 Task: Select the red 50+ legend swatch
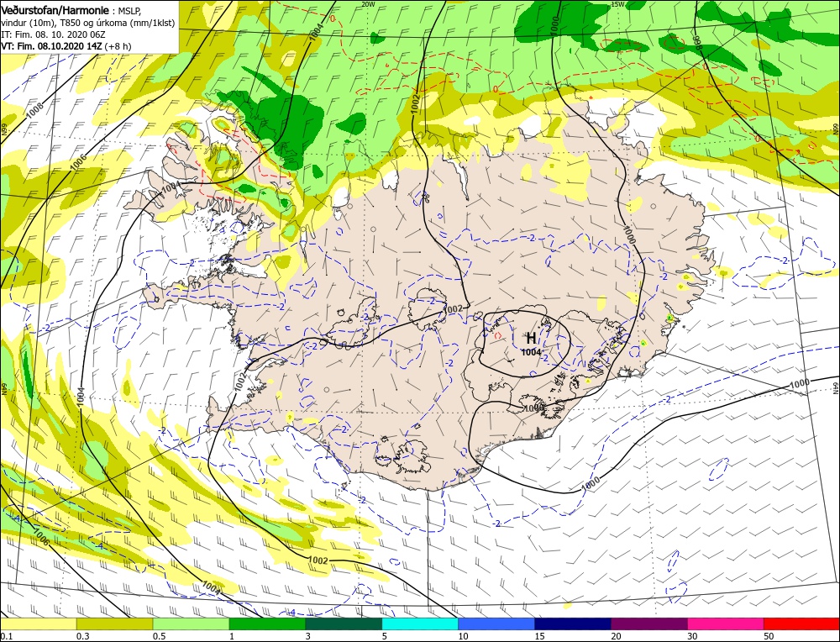801,624
